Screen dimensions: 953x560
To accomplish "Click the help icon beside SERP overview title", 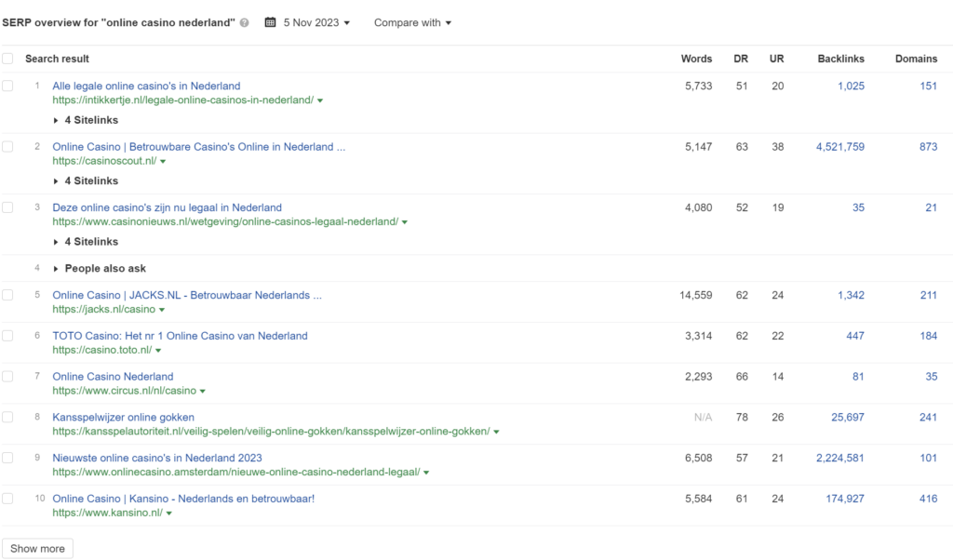I will pos(244,23).
